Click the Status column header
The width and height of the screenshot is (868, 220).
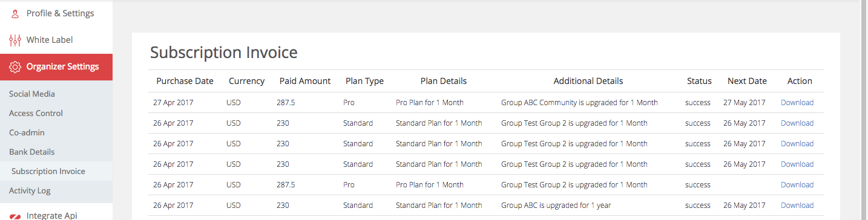coord(699,81)
